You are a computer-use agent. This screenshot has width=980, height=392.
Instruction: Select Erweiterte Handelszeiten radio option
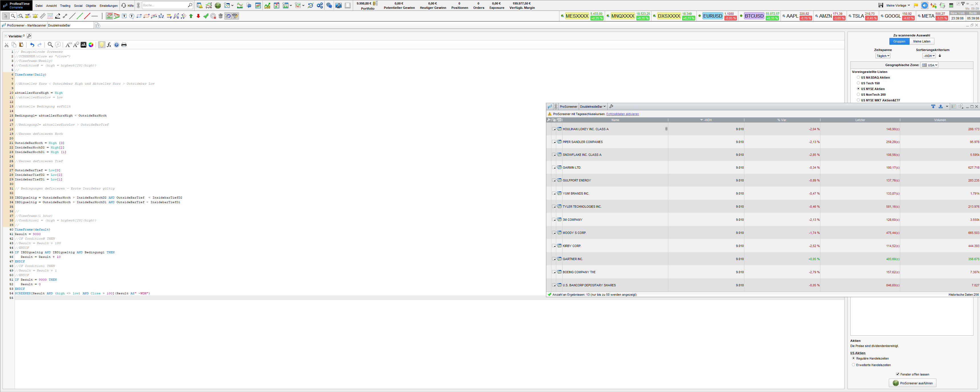pyautogui.click(x=853, y=365)
